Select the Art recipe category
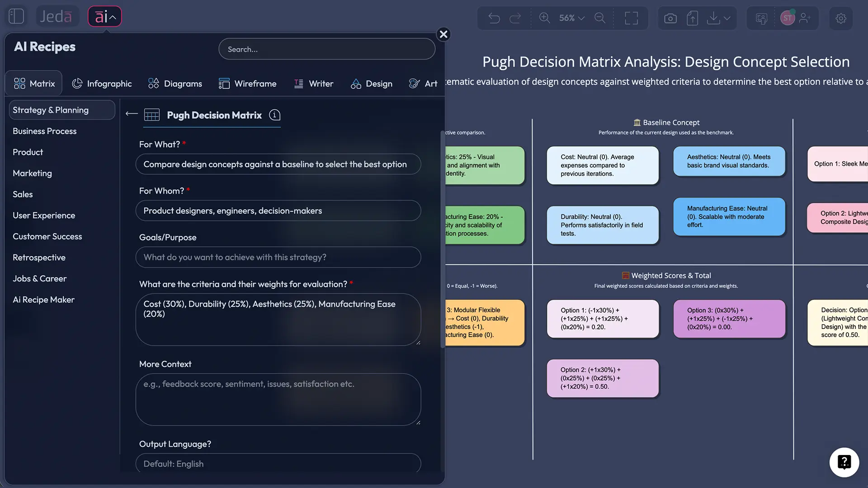The height and width of the screenshot is (488, 868). 423,83
